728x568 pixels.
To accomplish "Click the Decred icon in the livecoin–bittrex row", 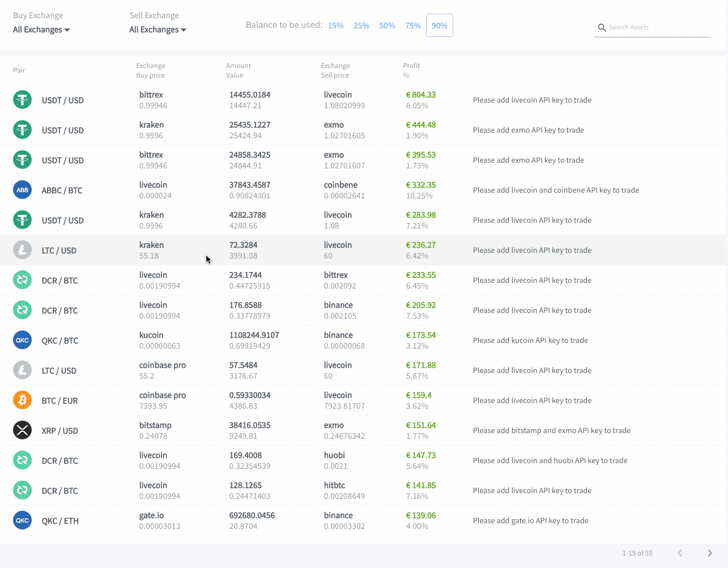I will coord(22,280).
